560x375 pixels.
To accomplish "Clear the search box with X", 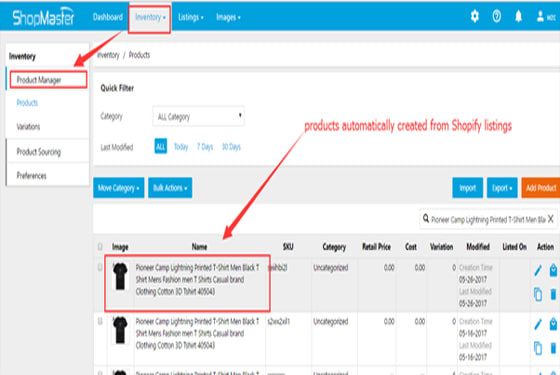I will pyautogui.click(x=551, y=219).
